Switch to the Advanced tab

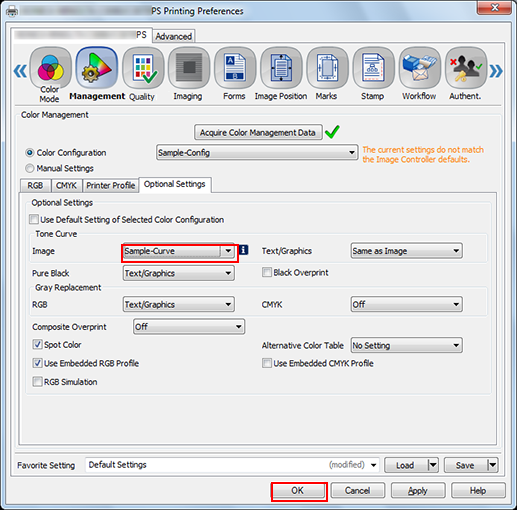(x=174, y=36)
